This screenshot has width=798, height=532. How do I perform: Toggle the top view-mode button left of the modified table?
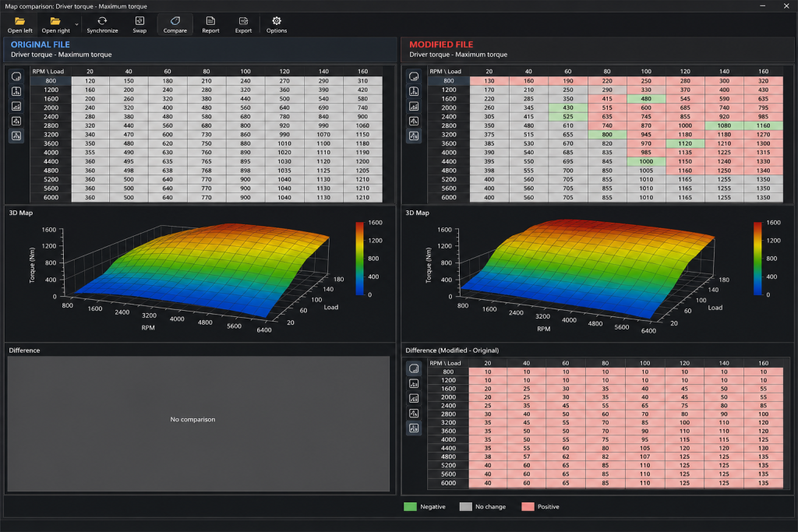click(x=414, y=77)
